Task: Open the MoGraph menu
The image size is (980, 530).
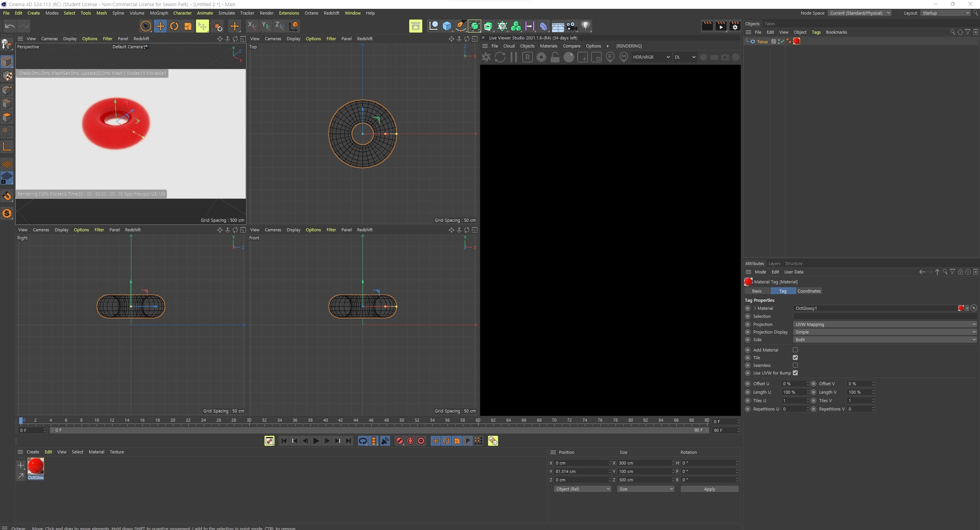Action: [x=158, y=13]
